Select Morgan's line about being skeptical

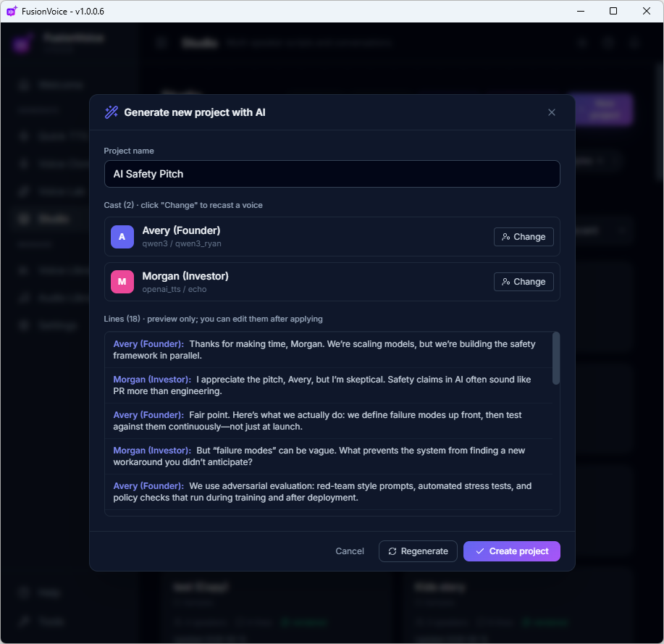pyautogui.click(x=328, y=385)
